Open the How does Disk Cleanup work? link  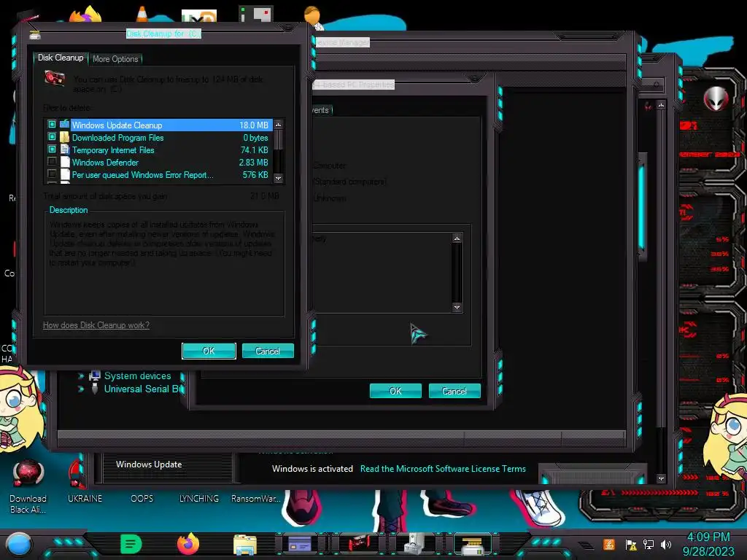pos(96,325)
